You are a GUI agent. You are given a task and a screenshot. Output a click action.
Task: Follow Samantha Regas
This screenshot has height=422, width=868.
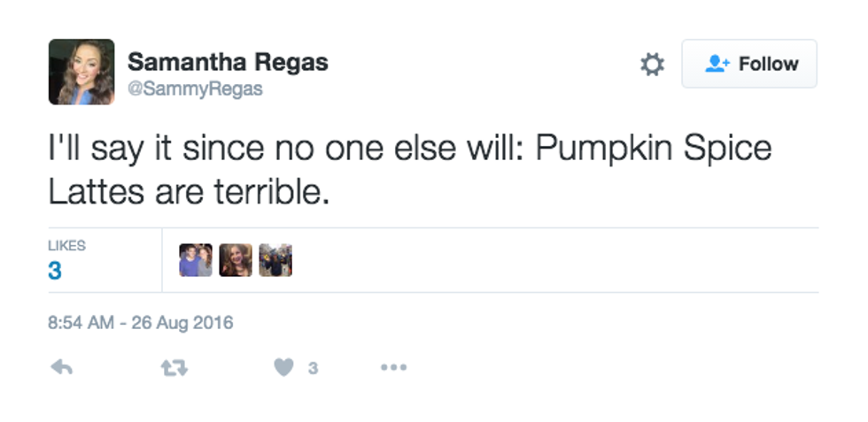click(748, 64)
